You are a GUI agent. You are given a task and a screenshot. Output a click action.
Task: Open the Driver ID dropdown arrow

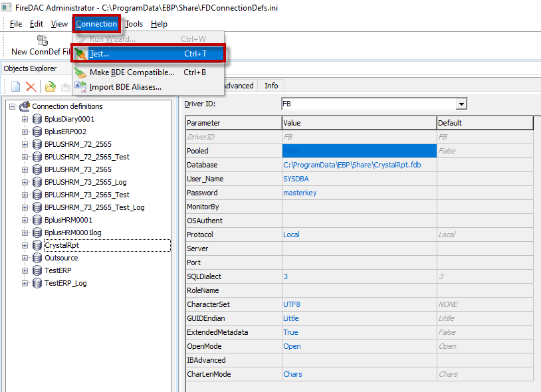(461, 104)
